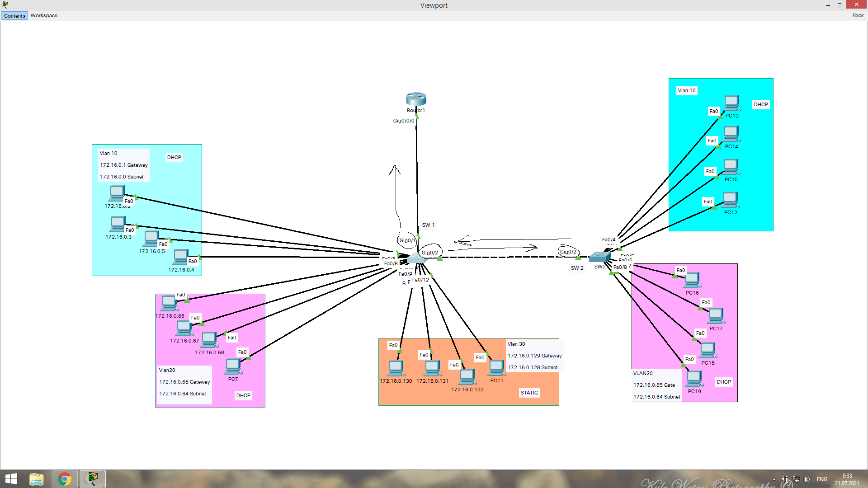Click the Back button

click(858, 16)
